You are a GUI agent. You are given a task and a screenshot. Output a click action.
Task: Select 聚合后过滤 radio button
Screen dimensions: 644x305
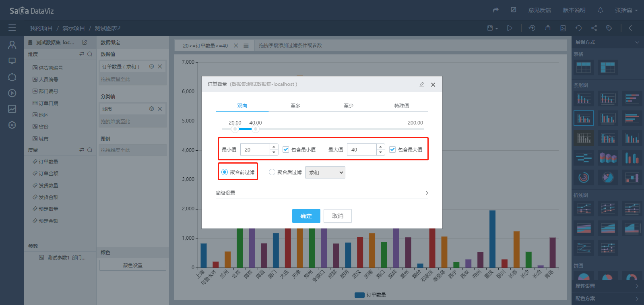pyautogui.click(x=272, y=172)
